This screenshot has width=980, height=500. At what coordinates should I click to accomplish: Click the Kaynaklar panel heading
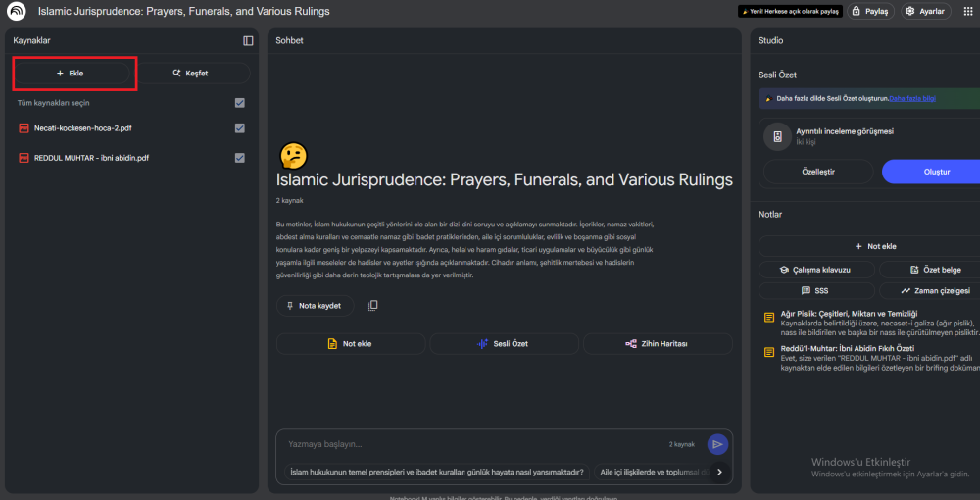pos(32,40)
